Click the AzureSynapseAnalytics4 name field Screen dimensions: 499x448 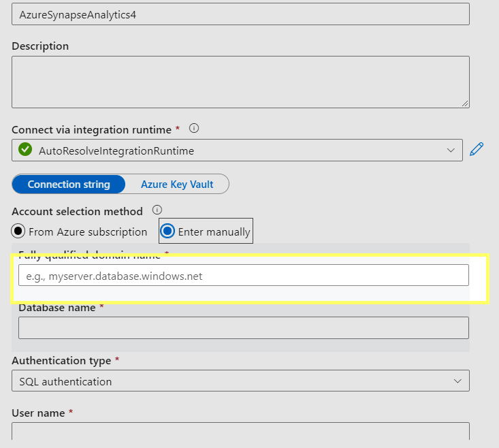(x=240, y=14)
